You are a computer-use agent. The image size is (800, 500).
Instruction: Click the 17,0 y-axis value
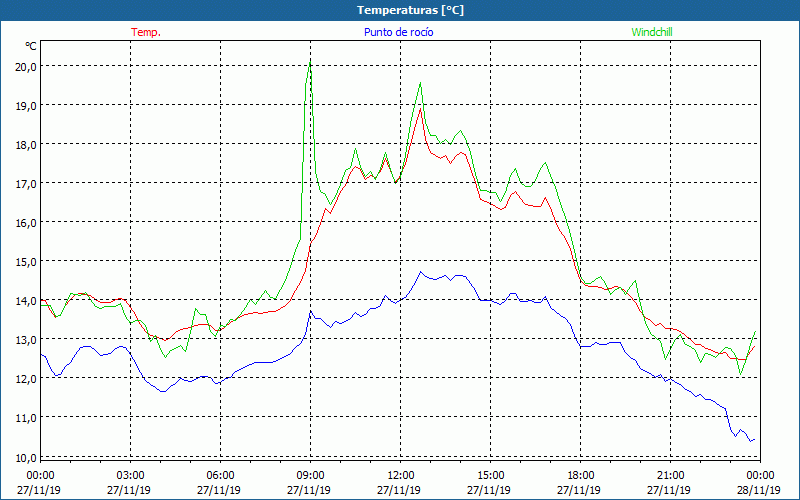click(x=25, y=184)
